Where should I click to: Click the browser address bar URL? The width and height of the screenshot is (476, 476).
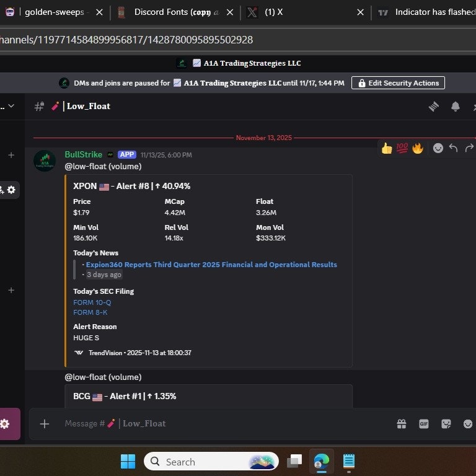point(126,40)
